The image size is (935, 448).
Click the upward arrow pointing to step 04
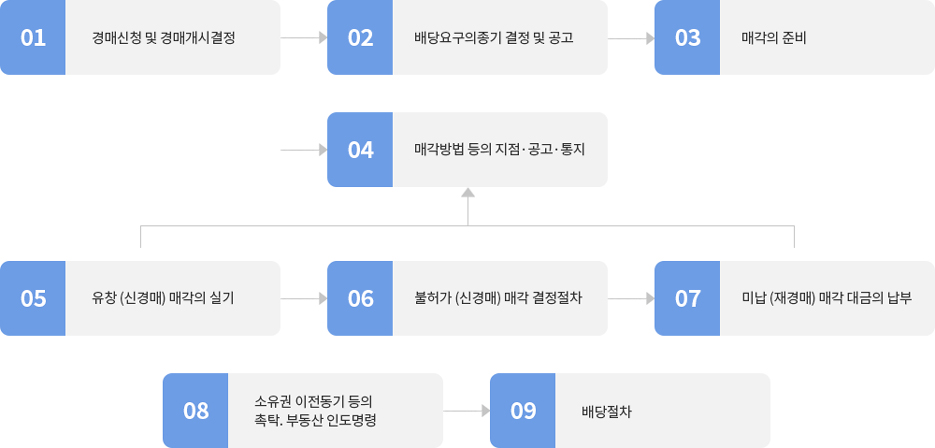click(x=467, y=194)
